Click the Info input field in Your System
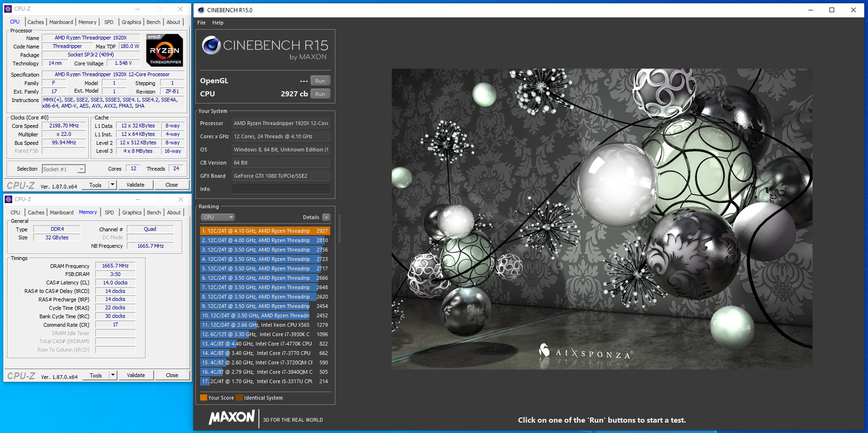Image resolution: width=868 pixels, height=433 pixels. (x=280, y=189)
